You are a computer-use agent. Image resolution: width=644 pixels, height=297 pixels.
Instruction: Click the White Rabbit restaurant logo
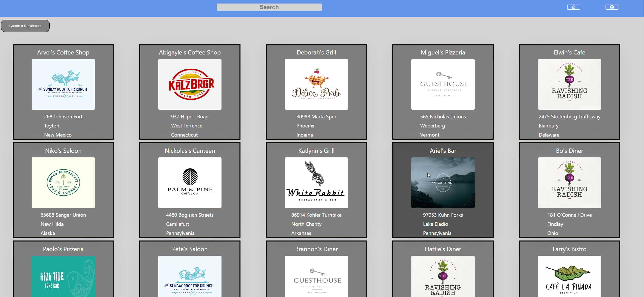[x=316, y=183]
